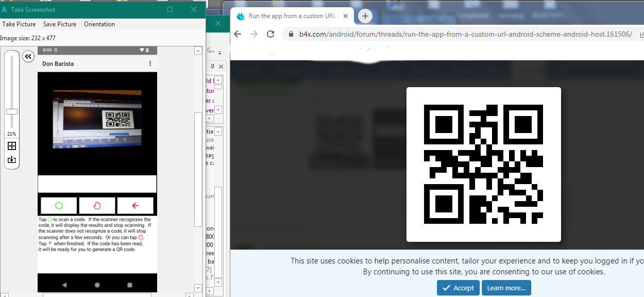Click the down arrow of screenshot vertical scrollbar
Viewport: 644px width, 297px height.
point(198,288)
